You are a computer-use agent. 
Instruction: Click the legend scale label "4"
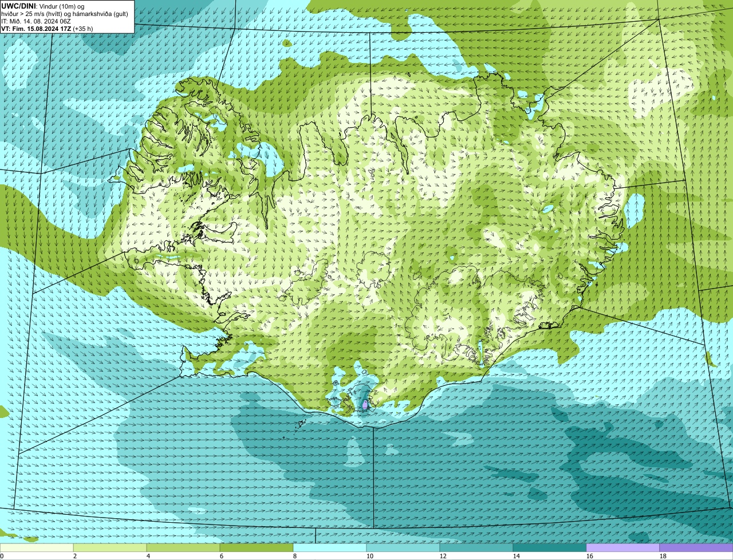coord(148,556)
